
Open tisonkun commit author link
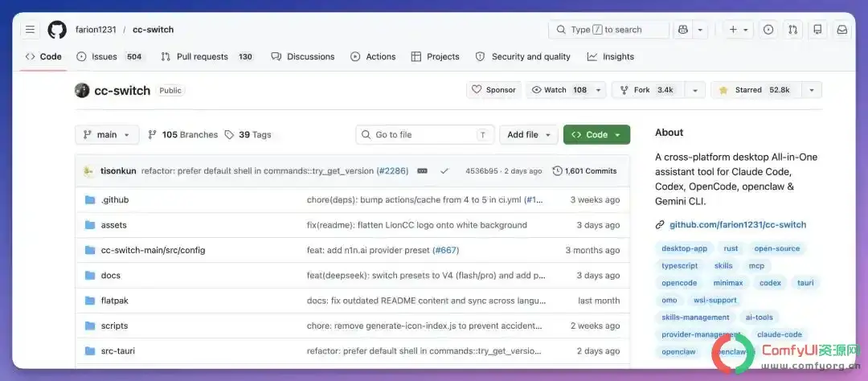click(x=118, y=171)
